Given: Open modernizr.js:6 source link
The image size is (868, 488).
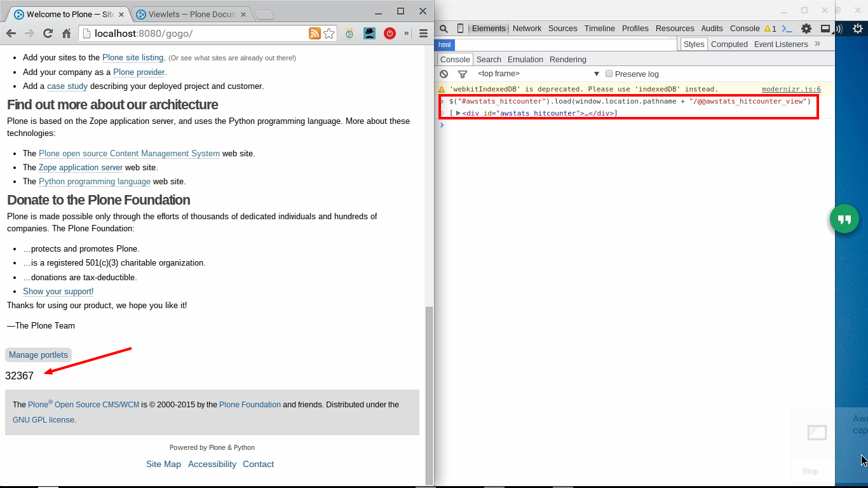Looking at the screenshot, I should tap(791, 90).
